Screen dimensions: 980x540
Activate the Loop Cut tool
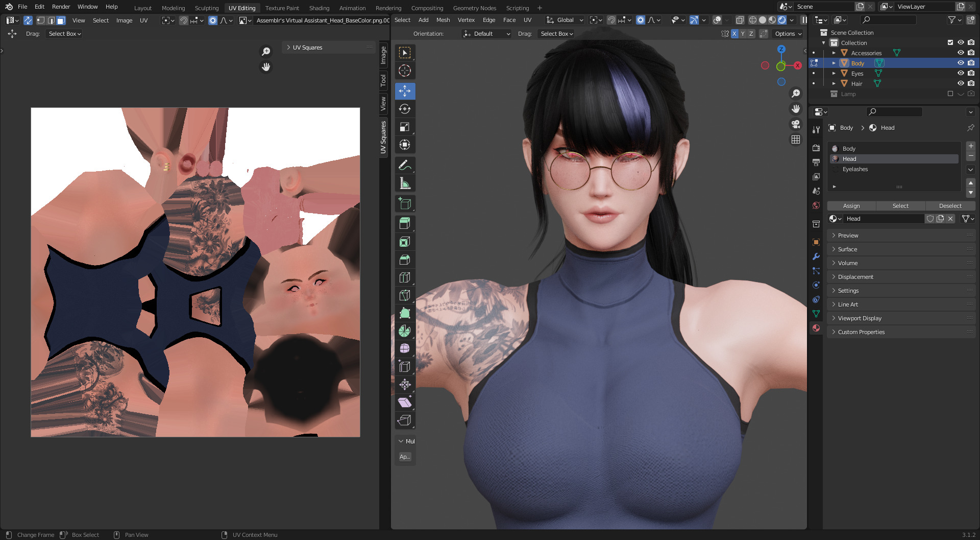pos(405,277)
